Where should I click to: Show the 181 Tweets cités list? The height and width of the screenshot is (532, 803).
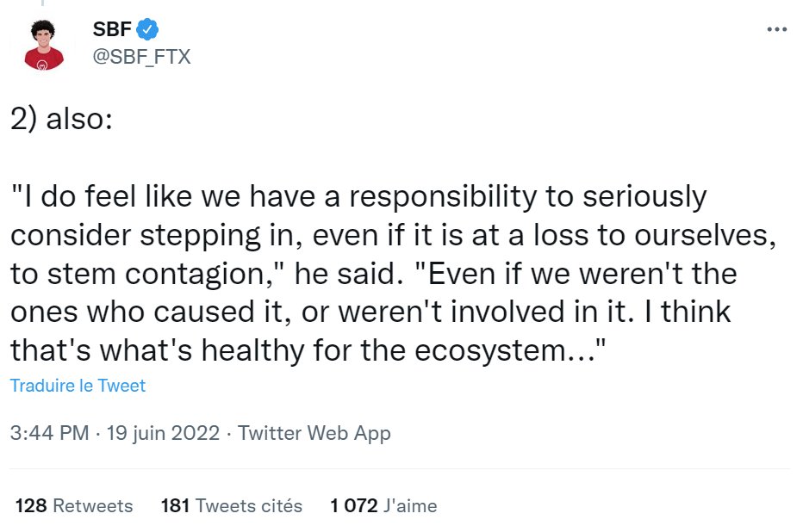232,505
